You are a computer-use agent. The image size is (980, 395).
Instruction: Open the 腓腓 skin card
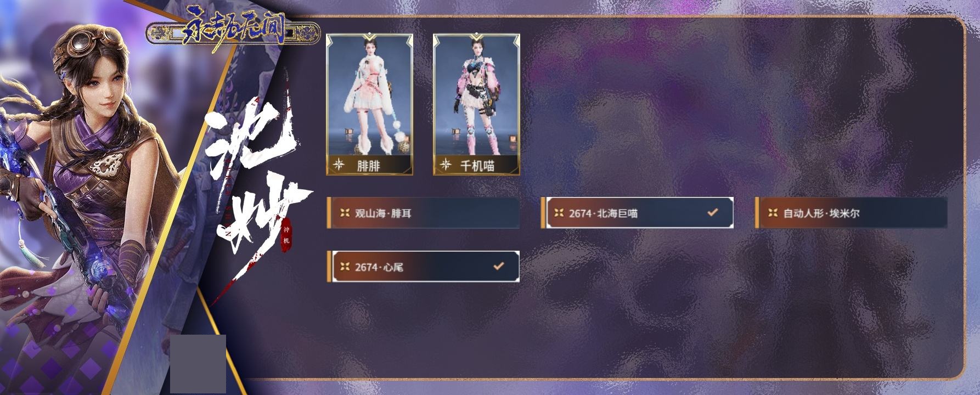click(369, 105)
